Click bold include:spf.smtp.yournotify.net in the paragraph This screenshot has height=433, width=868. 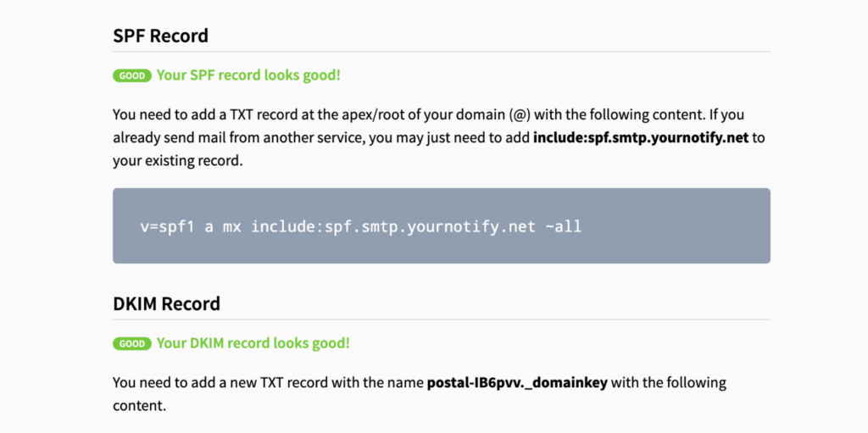[x=641, y=137]
